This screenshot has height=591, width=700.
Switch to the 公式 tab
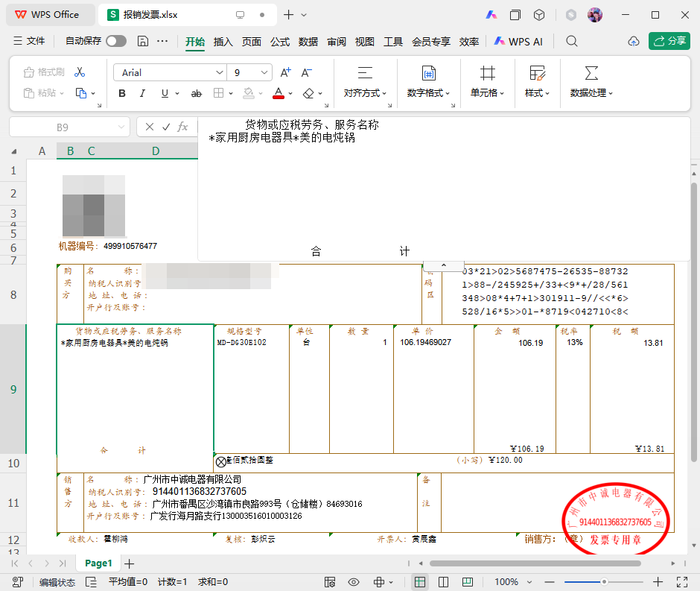coord(280,42)
